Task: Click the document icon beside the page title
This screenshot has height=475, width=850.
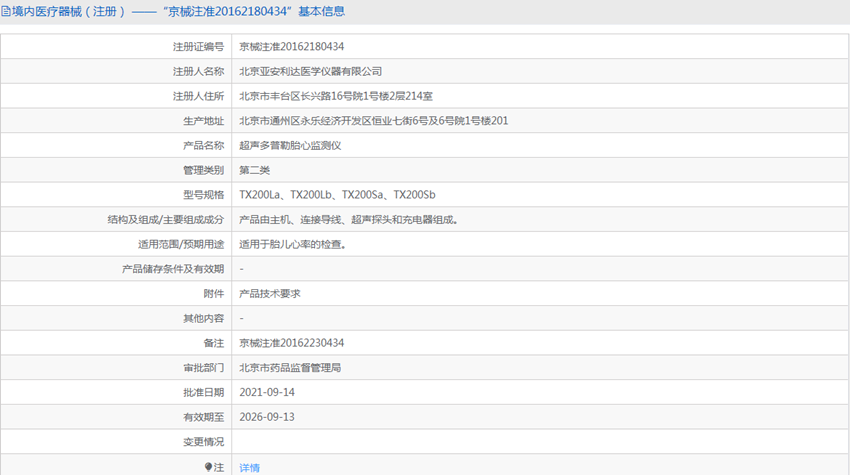Action: (5, 11)
